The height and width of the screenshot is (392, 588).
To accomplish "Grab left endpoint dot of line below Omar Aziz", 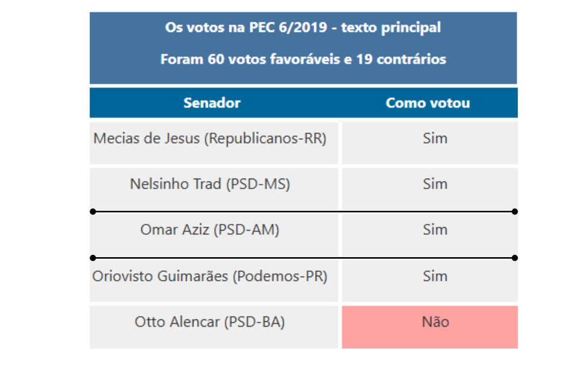I will coord(93,258).
